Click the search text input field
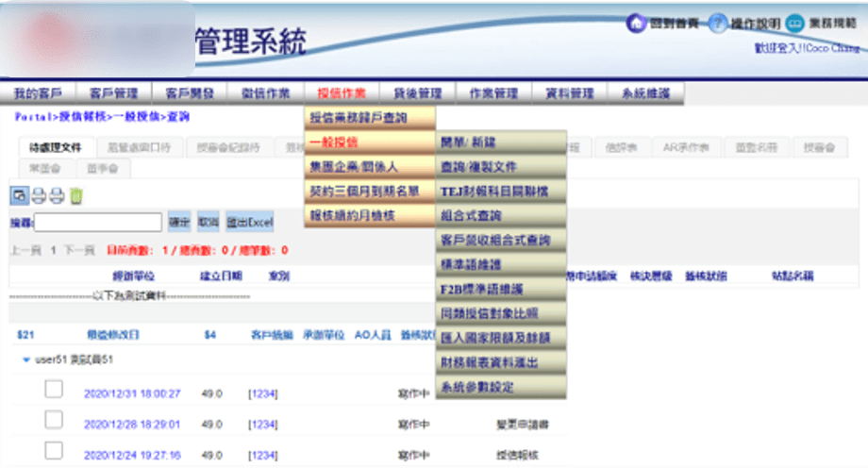The width and height of the screenshot is (868, 468). click(98, 223)
